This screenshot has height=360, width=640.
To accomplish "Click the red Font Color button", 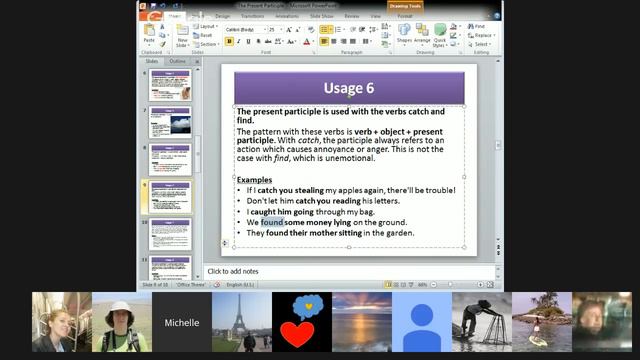I will click(306, 42).
